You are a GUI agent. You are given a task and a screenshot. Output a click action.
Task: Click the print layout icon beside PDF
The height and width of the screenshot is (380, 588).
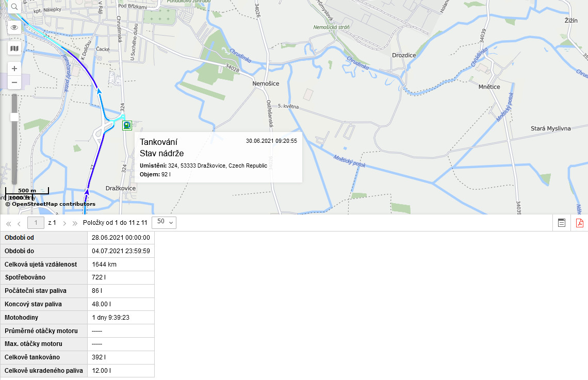click(x=562, y=223)
